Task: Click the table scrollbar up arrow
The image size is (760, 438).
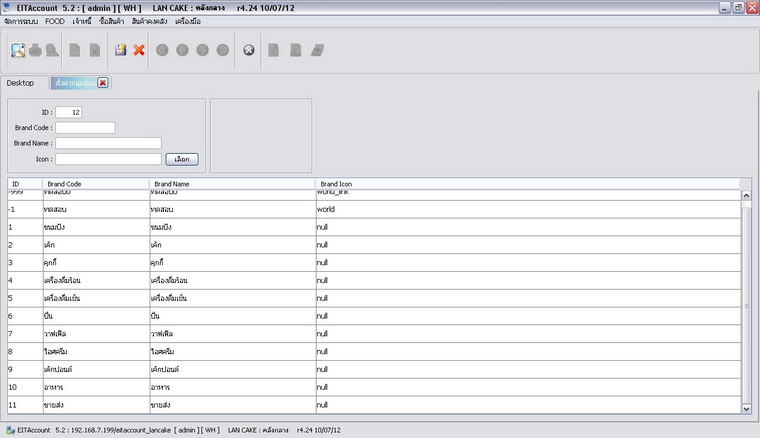Action: tap(746, 195)
